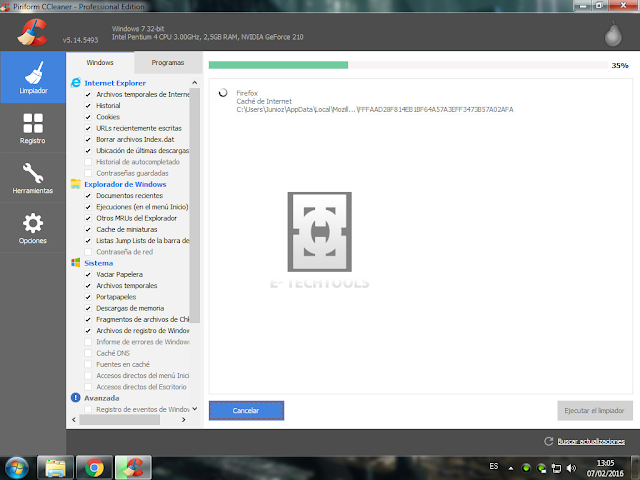This screenshot has width=640, height=480.
Task: Click the CCleaner title bar icon
Action: click(x=5, y=7)
